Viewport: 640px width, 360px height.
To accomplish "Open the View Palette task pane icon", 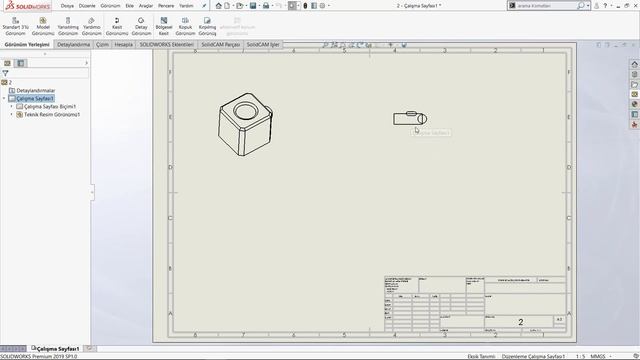I will tap(634, 94).
